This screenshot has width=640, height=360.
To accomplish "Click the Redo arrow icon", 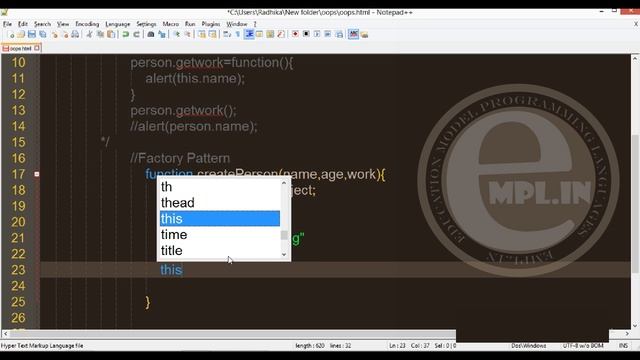I will [x=136, y=35].
